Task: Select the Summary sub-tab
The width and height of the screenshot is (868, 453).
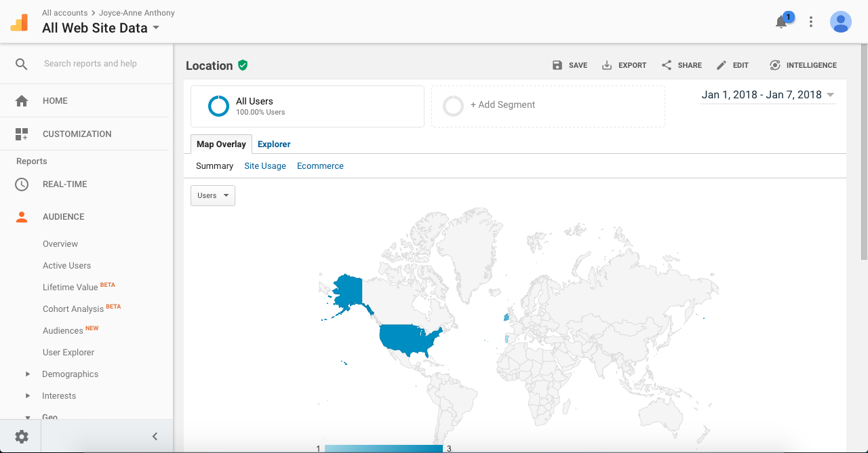Action: [214, 165]
